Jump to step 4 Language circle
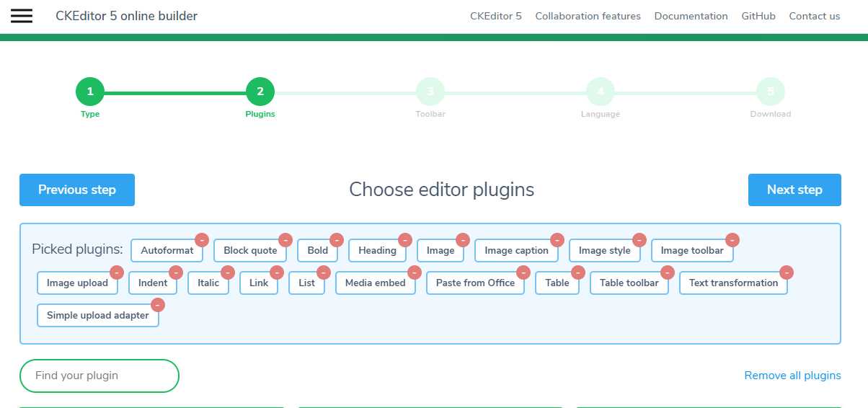 (601, 92)
